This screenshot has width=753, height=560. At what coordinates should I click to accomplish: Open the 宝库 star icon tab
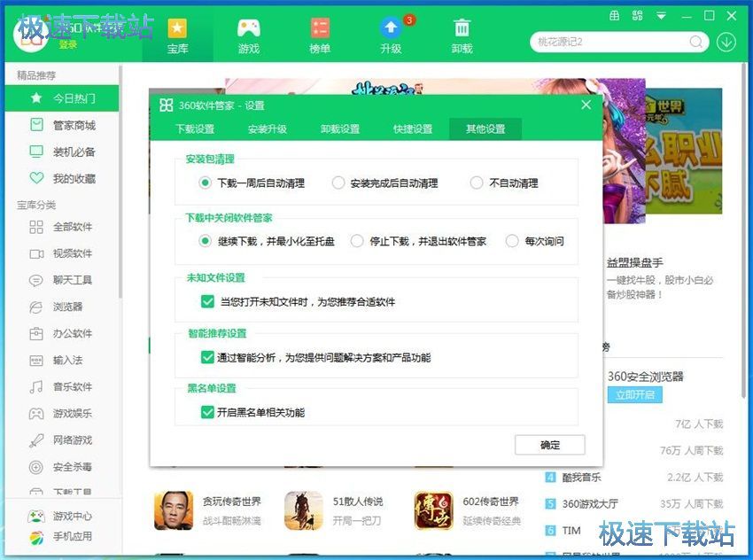tap(177, 36)
